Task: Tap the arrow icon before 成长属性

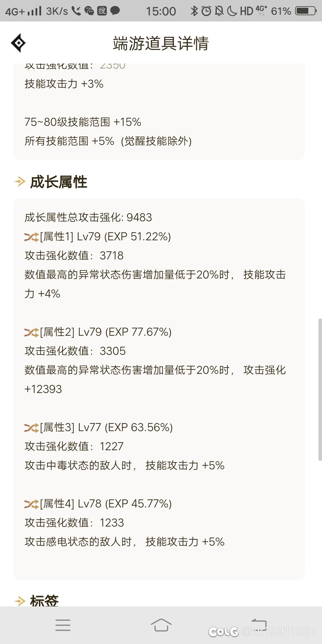Action: pyautogui.click(x=20, y=182)
